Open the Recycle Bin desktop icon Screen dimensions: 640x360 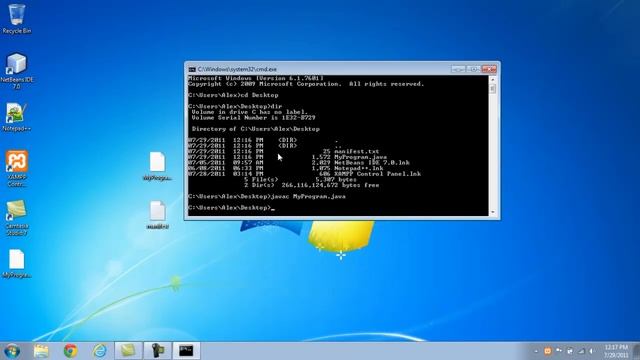coord(16,18)
